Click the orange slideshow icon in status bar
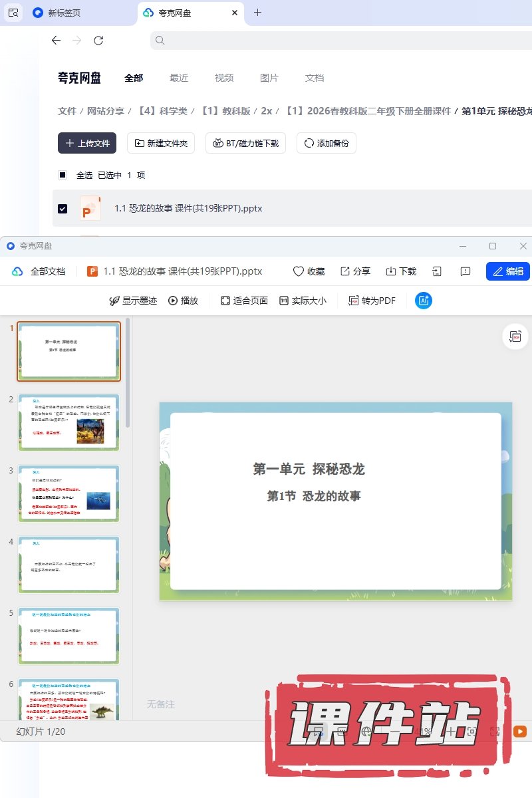This screenshot has width=532, height=798. tap(520, 731)
